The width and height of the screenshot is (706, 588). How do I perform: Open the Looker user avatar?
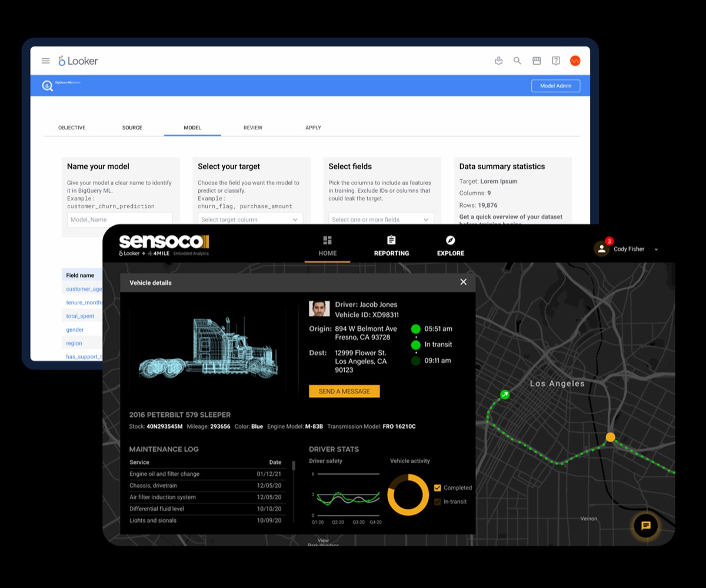[575, 61]
